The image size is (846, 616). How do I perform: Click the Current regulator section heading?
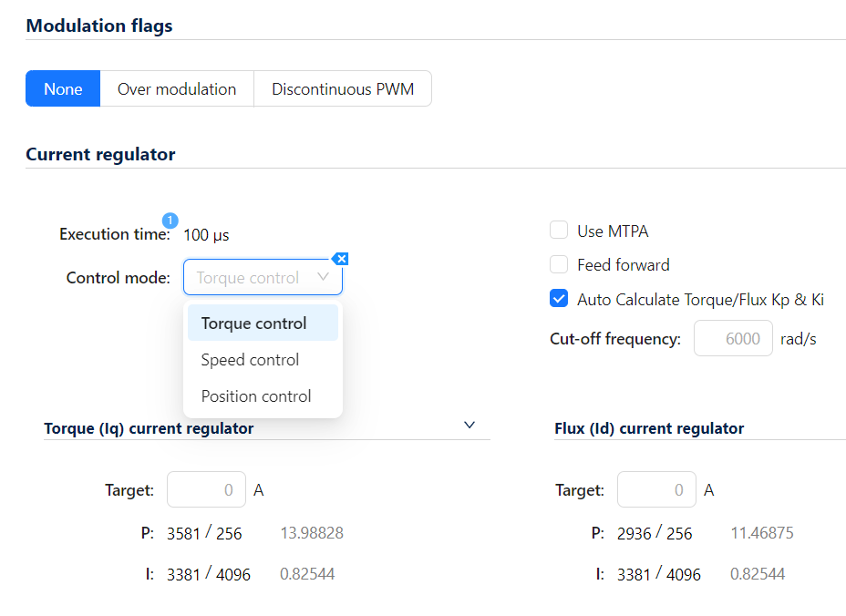(x=100, y=154)
